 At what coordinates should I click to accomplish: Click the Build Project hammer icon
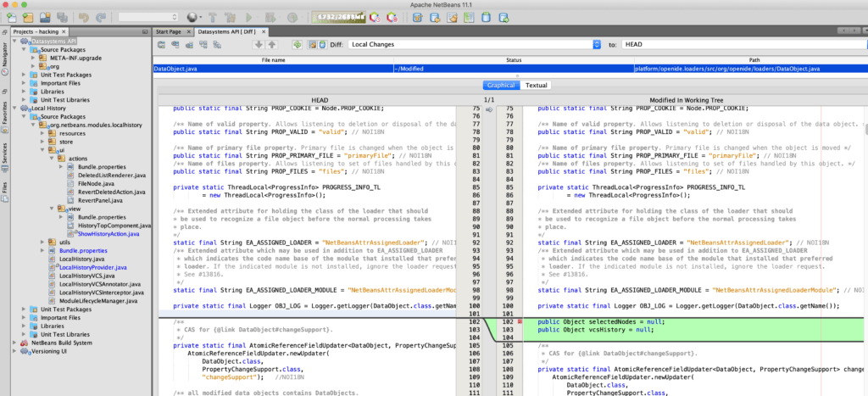(211, 17)
